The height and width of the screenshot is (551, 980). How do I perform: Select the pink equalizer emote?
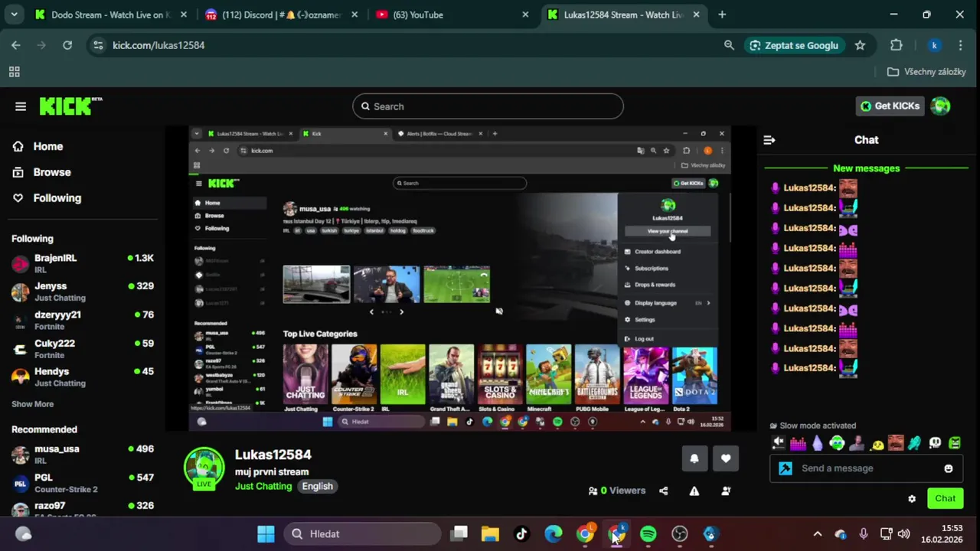[798, 442]
